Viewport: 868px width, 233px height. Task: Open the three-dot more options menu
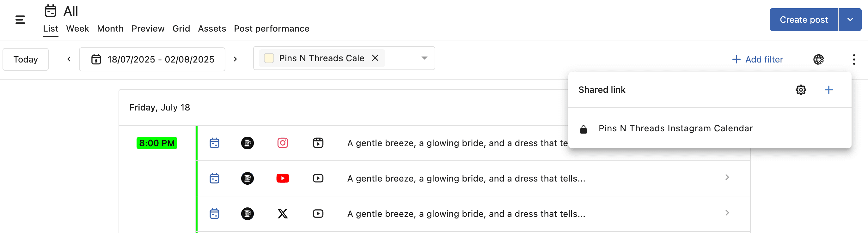click(x=853, y=60)
